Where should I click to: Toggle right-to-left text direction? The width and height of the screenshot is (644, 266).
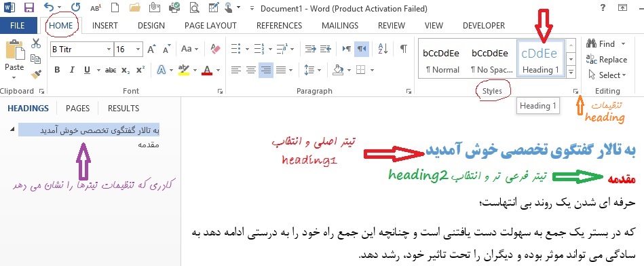(362, 49)
